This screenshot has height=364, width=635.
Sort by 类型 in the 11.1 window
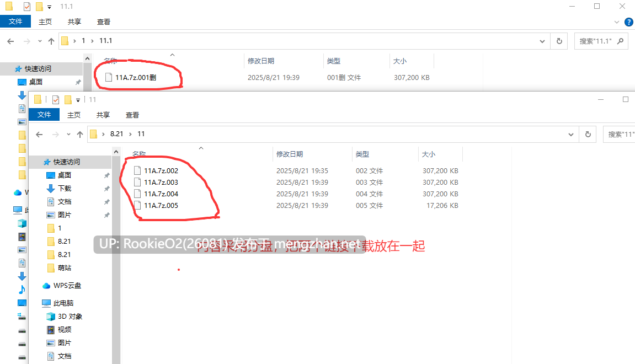334,61
